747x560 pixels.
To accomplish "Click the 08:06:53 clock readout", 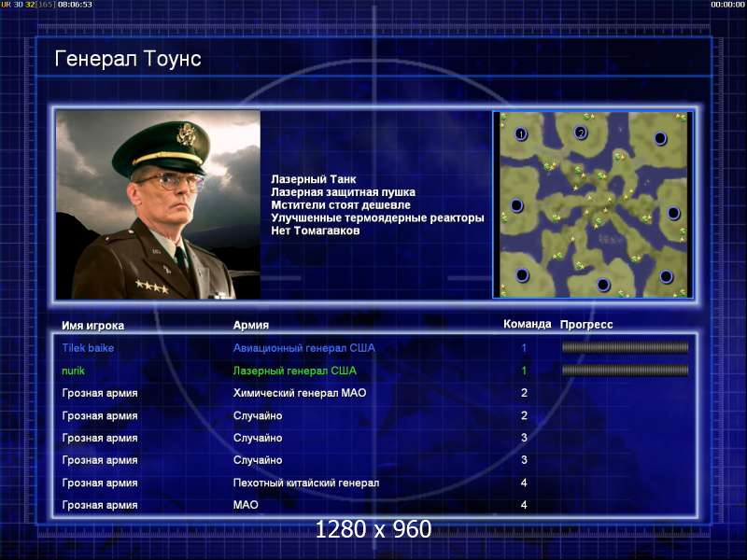I will [x=75, y=5].
